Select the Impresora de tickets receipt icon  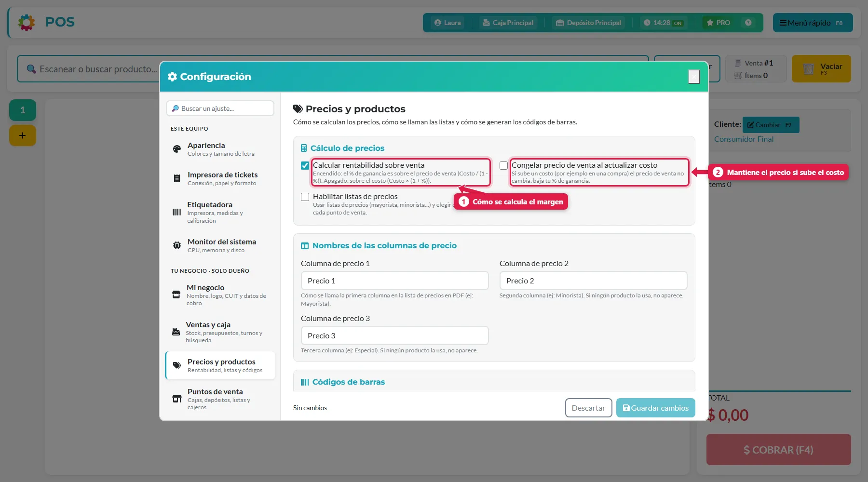click(x=177, y=178)
